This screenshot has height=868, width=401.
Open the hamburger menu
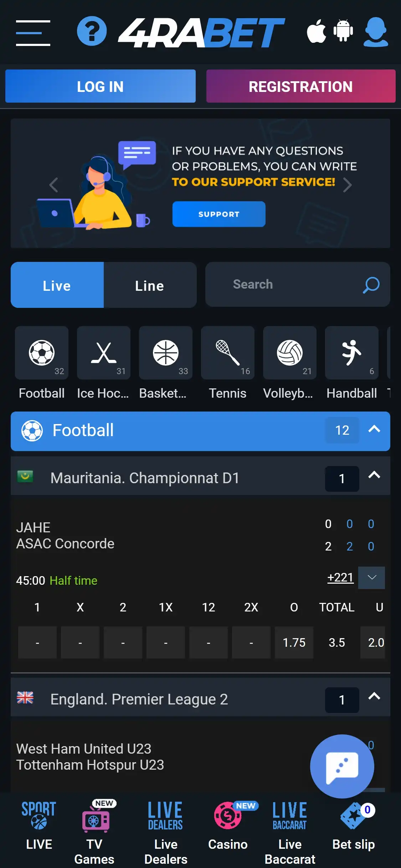tap(33, 33)
